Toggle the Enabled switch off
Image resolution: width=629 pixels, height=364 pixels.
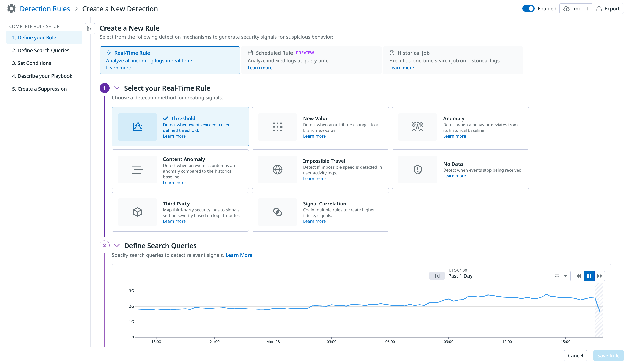point(528,9)
